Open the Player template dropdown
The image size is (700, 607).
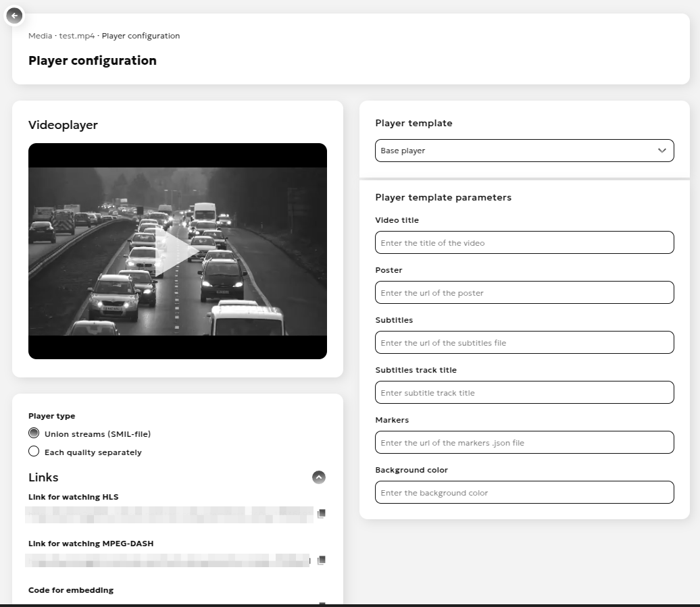(x=524, y=151)
